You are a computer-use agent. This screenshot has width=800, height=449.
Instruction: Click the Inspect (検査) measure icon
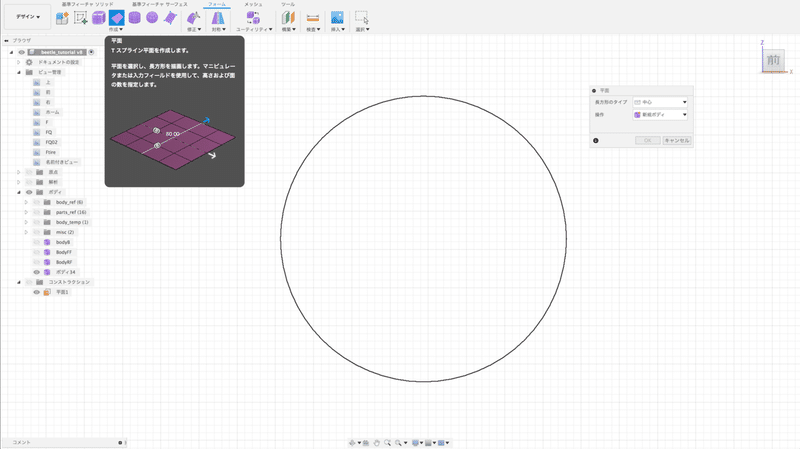[x=313, y=18]
